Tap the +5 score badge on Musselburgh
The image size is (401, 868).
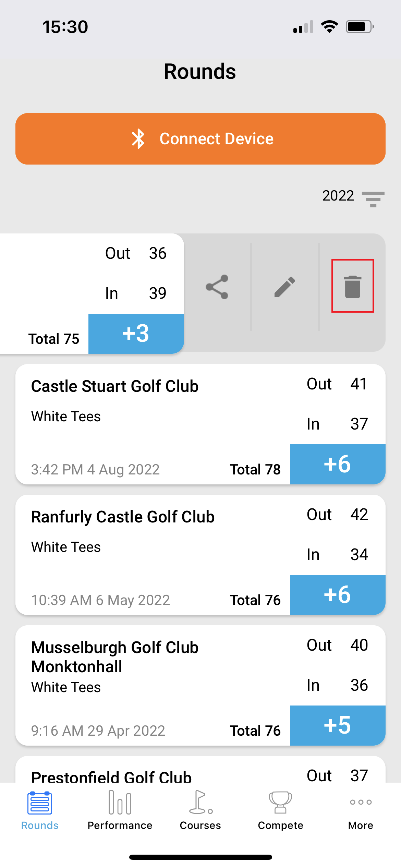[x=338, y=725]
